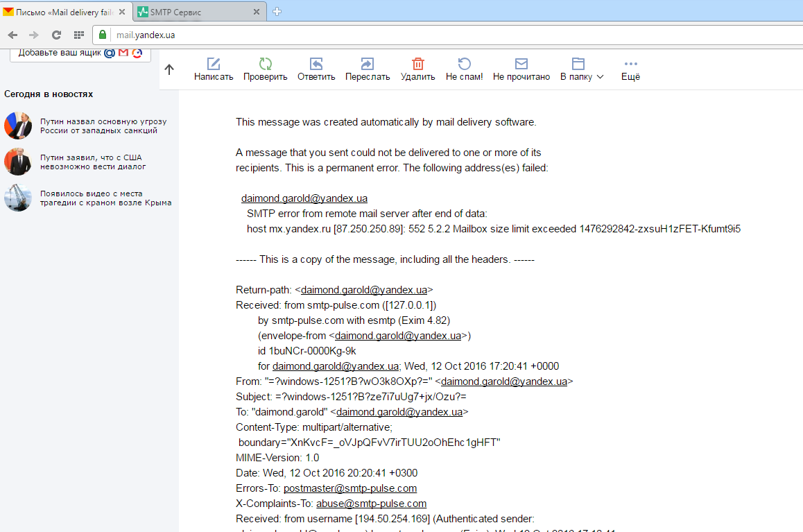Switch to the SMTP Сервис tab
This screenshot has height=532, width=803.
coord(200,12)
